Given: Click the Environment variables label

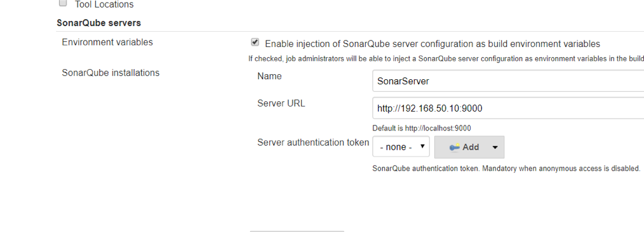Looking at the screenshot, I should 107,42.
